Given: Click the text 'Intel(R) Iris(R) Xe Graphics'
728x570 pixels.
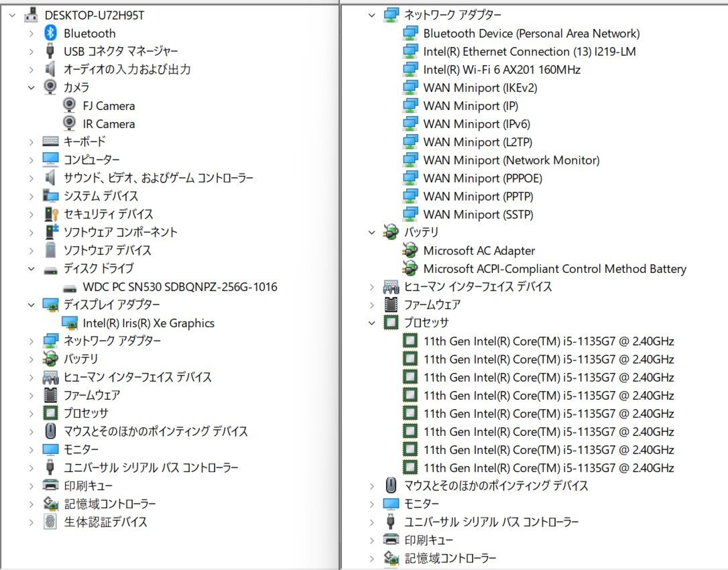Looking at the screenshot, I should [149, 323].
